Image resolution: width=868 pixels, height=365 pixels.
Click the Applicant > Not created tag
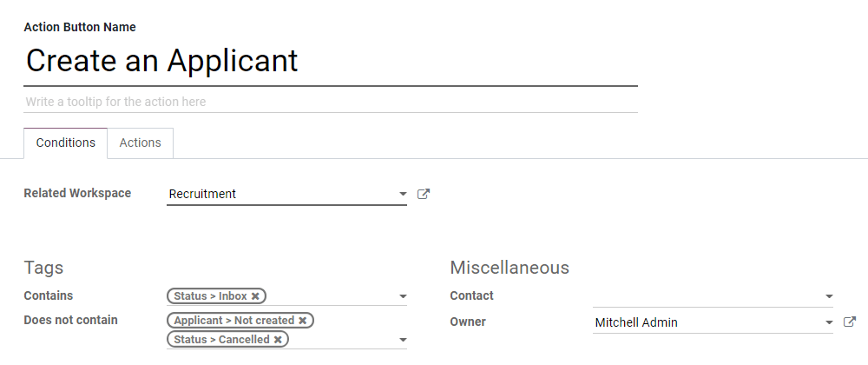(233, 321)
